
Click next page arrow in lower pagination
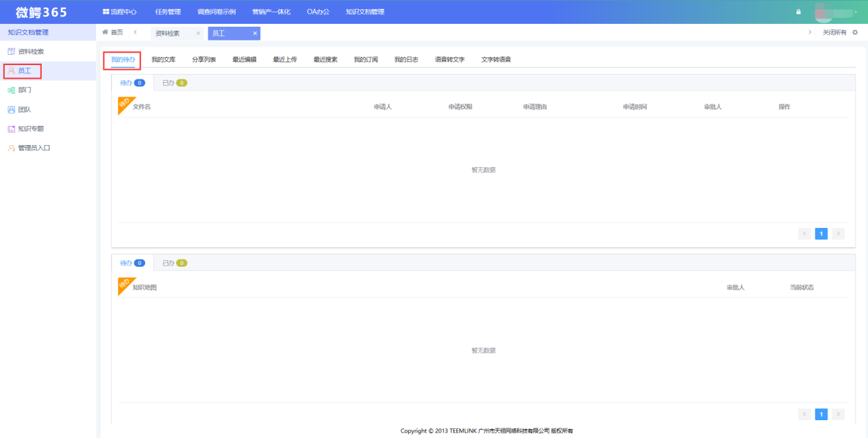point(838,414)
